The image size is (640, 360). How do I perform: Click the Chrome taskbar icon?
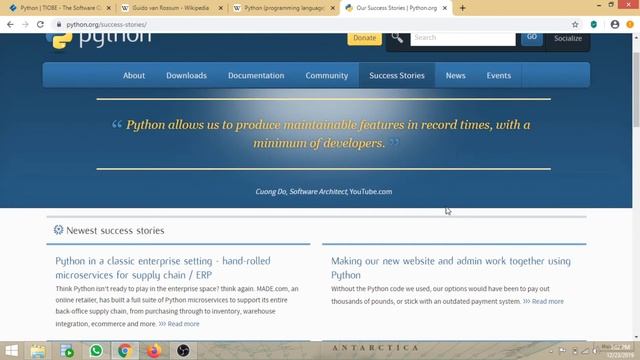[x=125, y=351]
